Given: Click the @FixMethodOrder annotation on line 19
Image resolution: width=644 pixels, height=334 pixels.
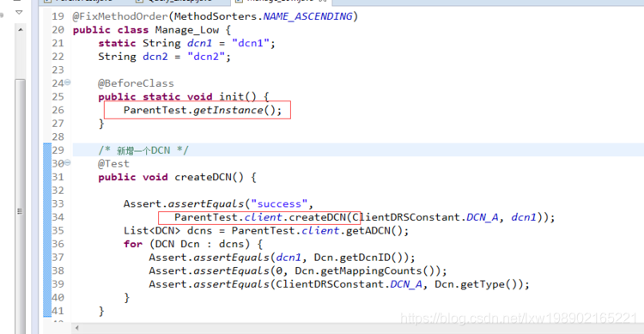Looking at the screenshot, I should pos(120,16).
